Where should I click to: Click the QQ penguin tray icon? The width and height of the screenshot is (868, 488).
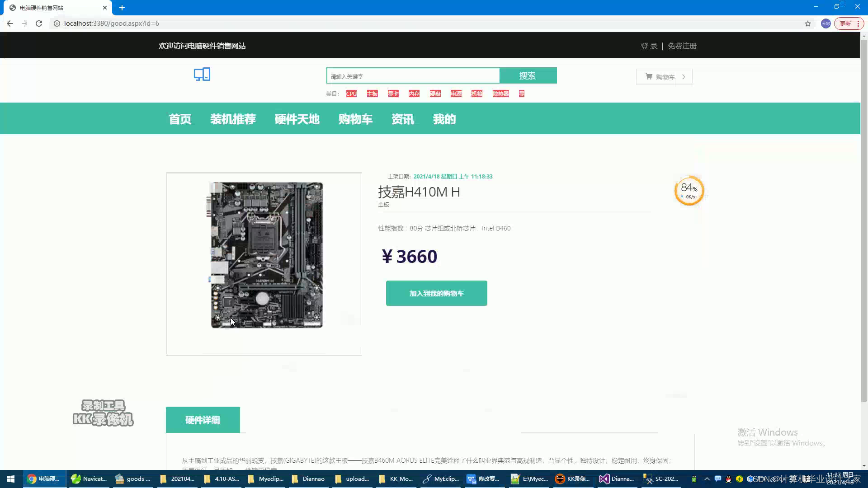coord(728,479)
